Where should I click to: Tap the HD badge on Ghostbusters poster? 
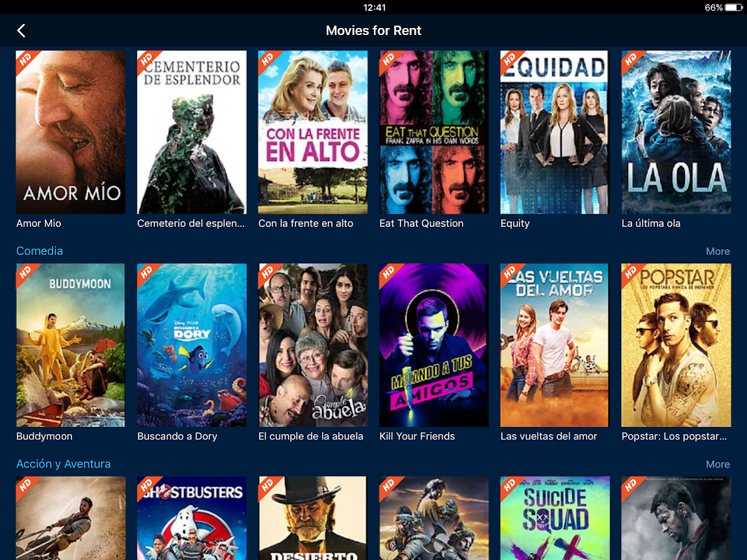coord(147,486)
